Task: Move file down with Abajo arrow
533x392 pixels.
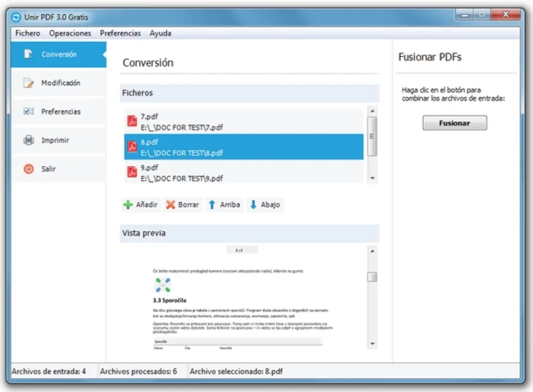Action: click(253, 205)
